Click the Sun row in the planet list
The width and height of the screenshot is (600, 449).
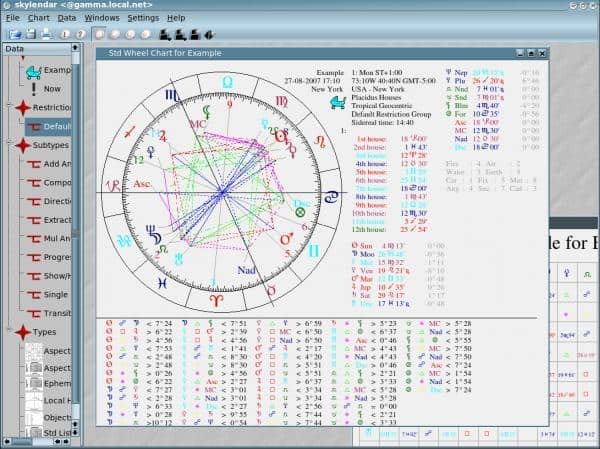tap(398, 246)
